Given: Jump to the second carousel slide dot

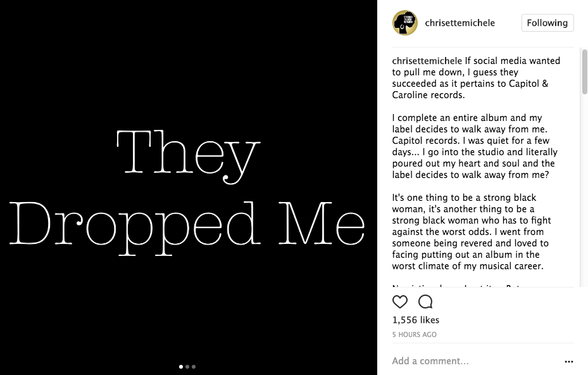Looking at the screenshot, I should [187, 366].
